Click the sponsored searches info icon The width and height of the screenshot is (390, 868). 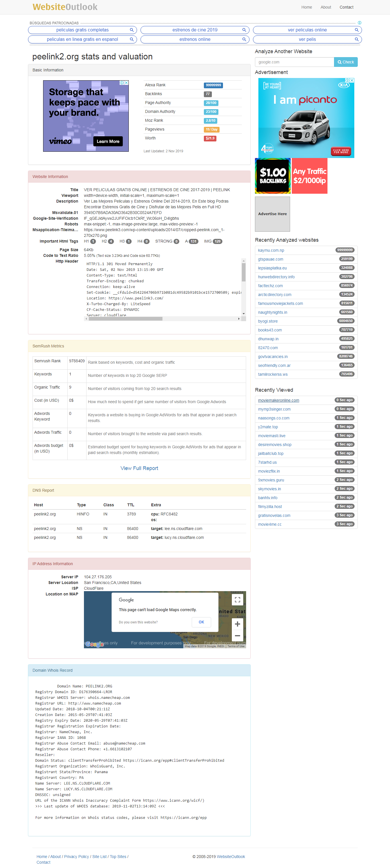pyautogui.click(x=359, y=23)
